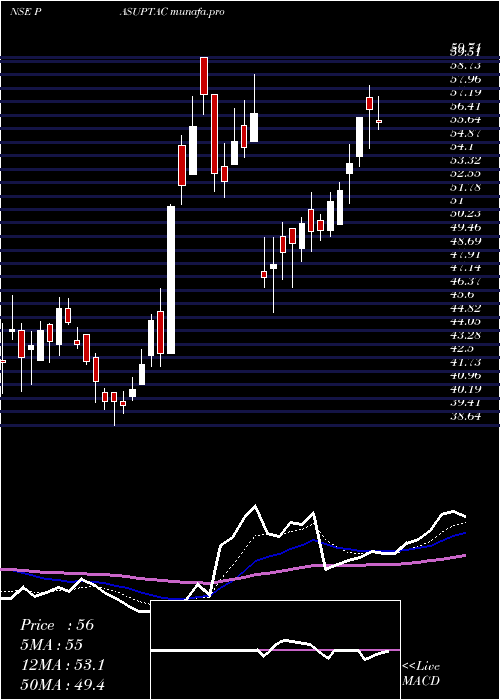The height and width of the screenshot is (700, 500).
Task: Click the 45.6 price axis label
Action: [462, 294]
